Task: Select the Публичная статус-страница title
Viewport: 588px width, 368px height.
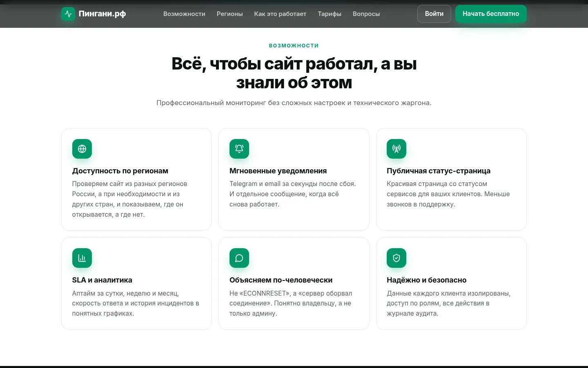Action: click(x=439, y=171)
